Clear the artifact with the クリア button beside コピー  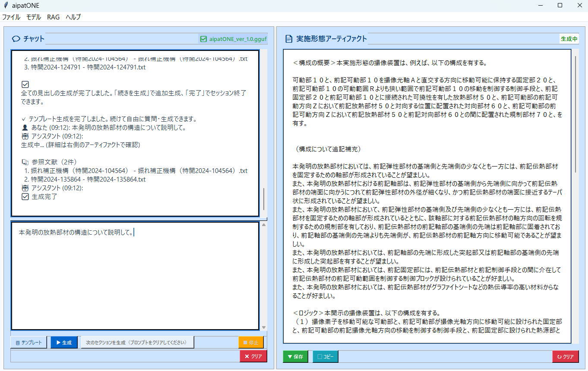coord(565,357)
